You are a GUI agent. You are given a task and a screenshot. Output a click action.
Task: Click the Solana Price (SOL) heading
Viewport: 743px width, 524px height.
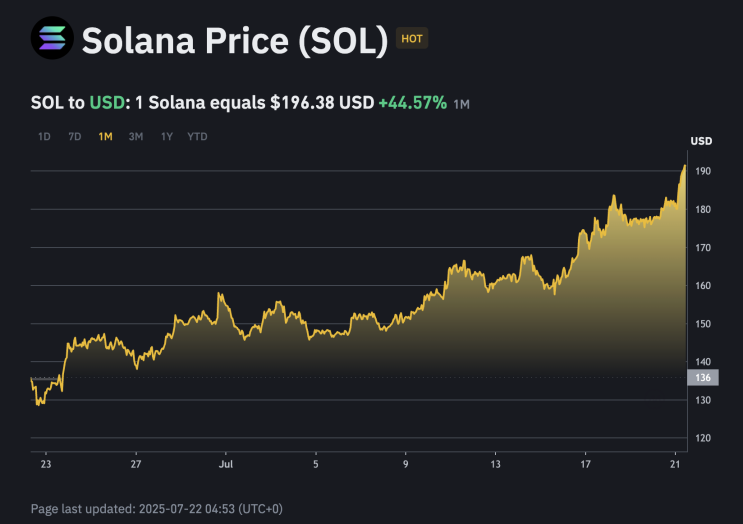point(234,39)
